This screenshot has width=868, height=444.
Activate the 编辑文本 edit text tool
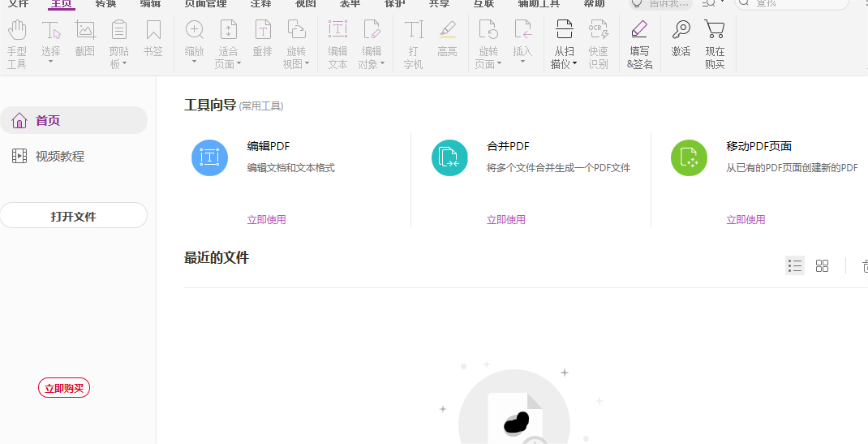(x=337, y=45)
